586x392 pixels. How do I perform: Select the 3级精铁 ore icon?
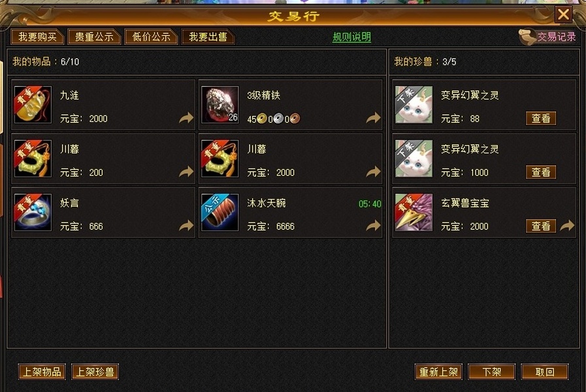click(x=220, y=105)
